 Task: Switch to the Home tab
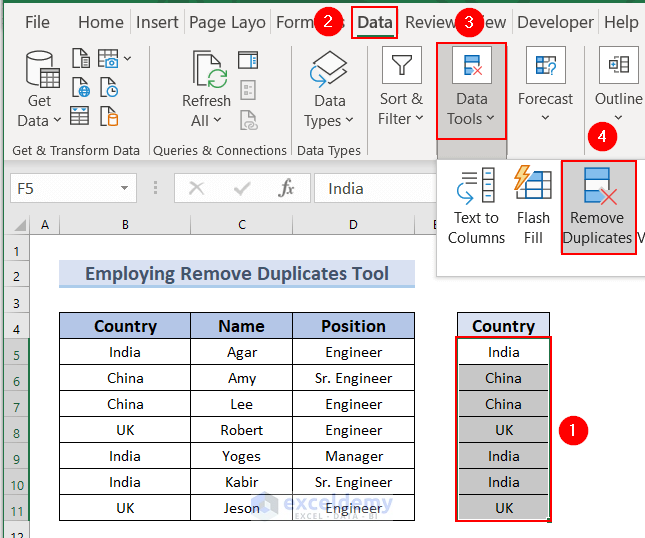coord(100,22)
